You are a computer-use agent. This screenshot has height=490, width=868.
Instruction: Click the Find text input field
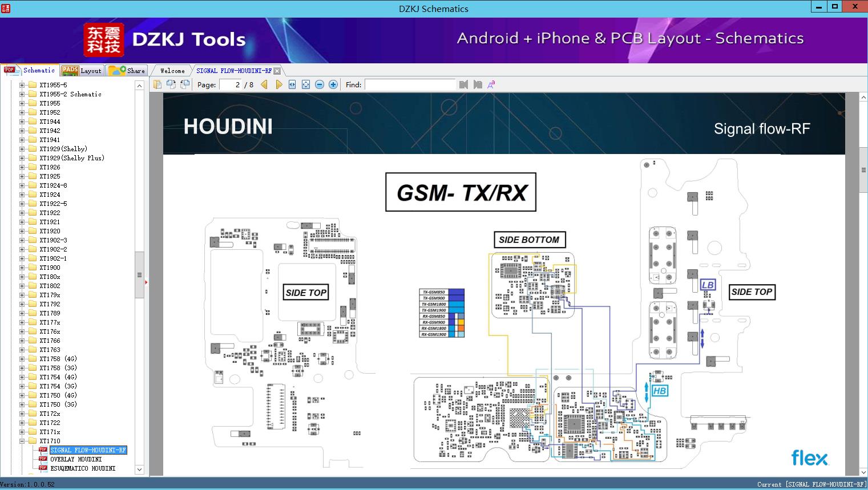tap(410, 84)
